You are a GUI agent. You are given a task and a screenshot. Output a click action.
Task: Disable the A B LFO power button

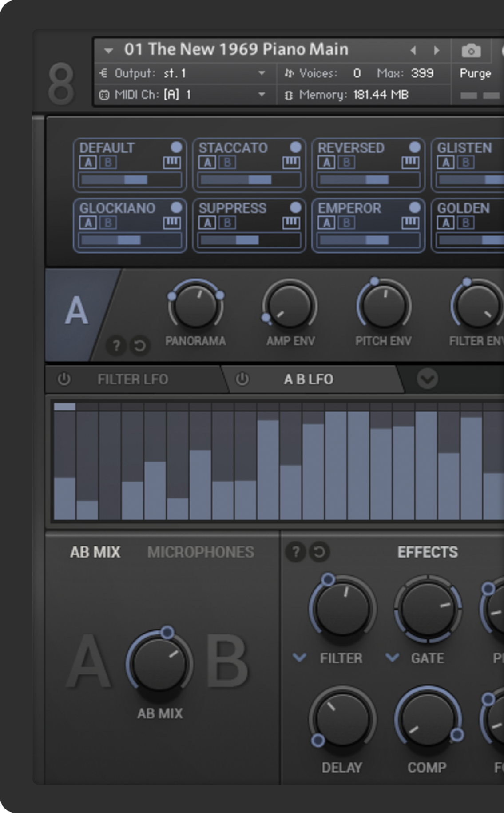click(x=242, y=379)
